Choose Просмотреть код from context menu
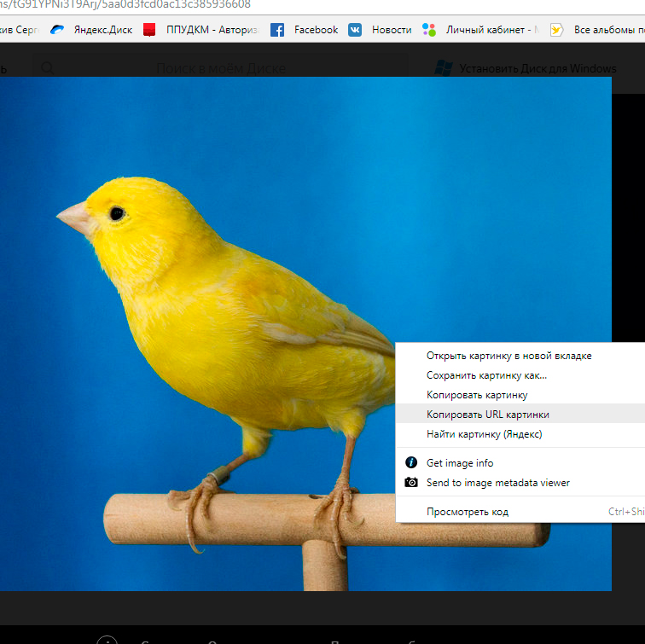 (x=467, y=512)
